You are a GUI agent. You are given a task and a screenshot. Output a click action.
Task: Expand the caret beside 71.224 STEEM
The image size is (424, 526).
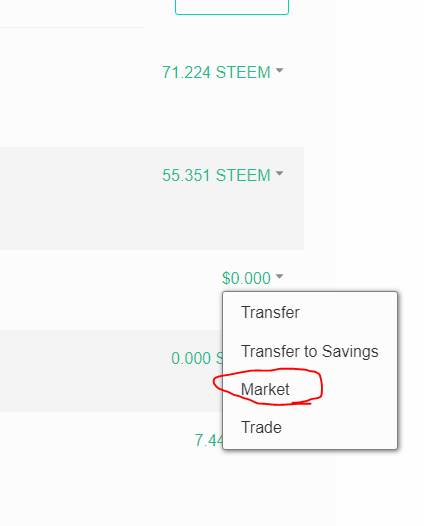coord(279,70)
